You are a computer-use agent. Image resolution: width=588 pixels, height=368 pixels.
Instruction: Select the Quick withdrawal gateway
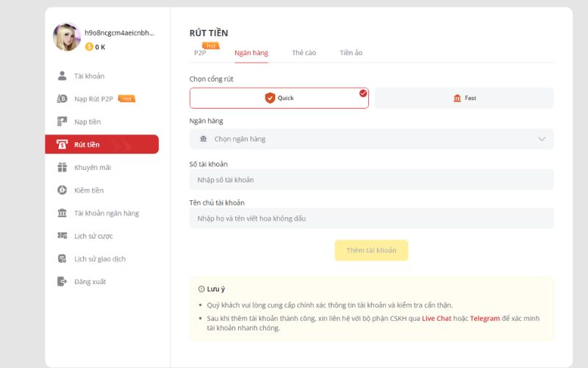tap(279, 98)
